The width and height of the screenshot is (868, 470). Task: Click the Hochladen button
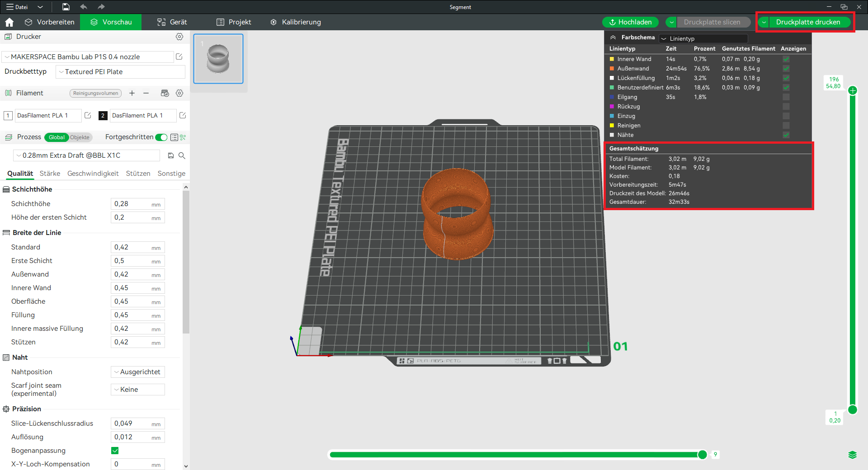[630, 22]
